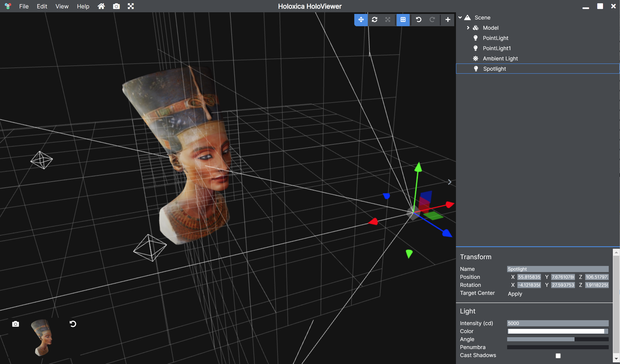Select the Rotate tool
The height and width of the screenshot is (364, 620).
[x=374, y=20]
